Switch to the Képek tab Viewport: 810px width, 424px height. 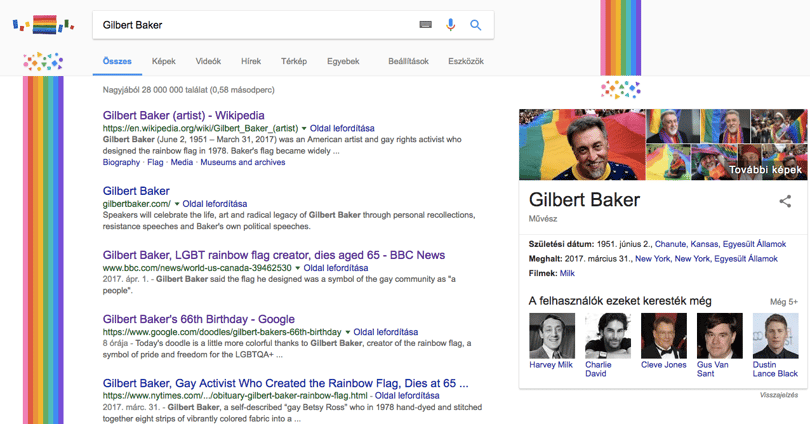[x=163, y=61]
